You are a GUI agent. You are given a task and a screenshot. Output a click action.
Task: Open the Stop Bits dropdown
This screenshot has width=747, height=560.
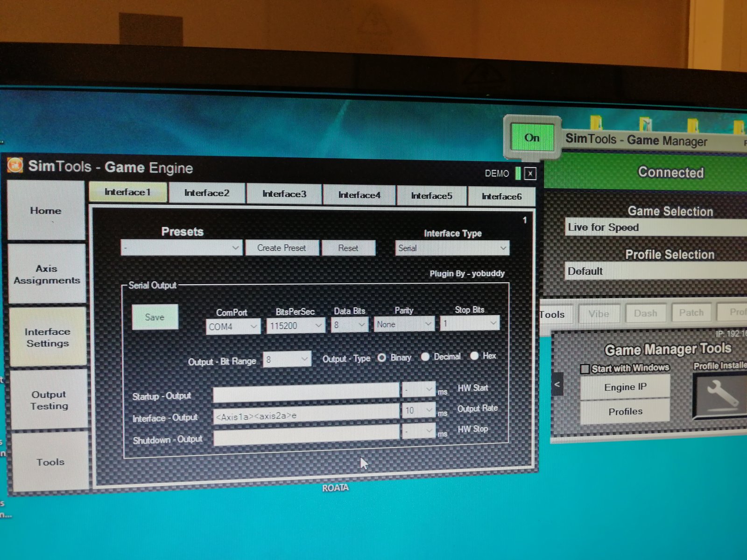coord(470,322)
